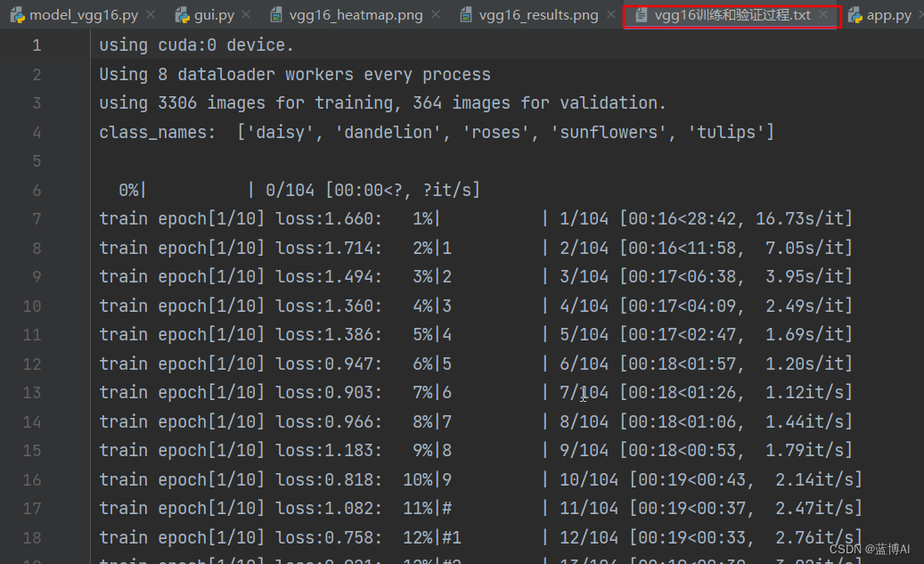The width and height of the screenshot is (924, 564).
Task: Click the 'loss:1.386' value on line 11
Action: (x=329, y=335)
